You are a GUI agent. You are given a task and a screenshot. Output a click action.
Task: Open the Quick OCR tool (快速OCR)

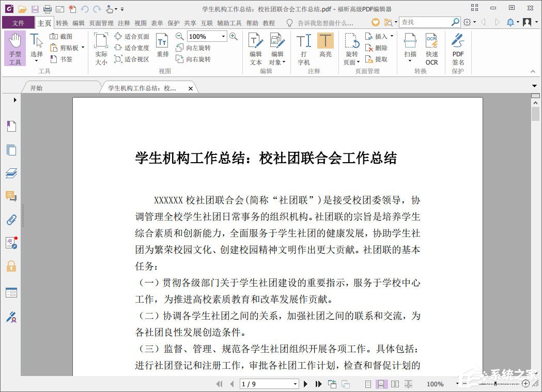431,48
